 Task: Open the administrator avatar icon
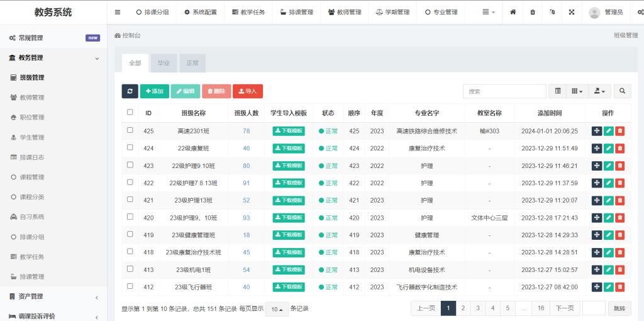(x=594, y=13)
